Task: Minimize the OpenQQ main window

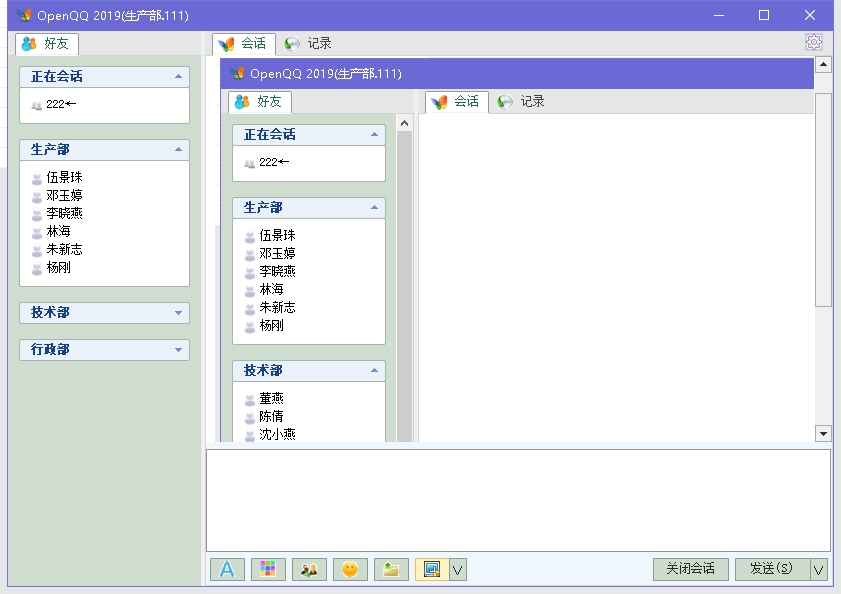Action: pyautogui.click(x=719, y=15)
